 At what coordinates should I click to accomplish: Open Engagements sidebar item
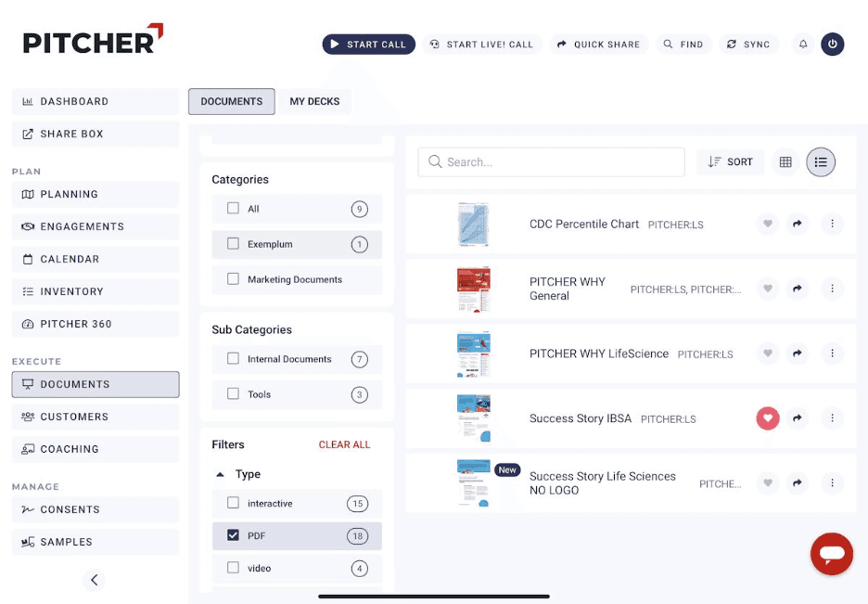(x=96, y=226)
